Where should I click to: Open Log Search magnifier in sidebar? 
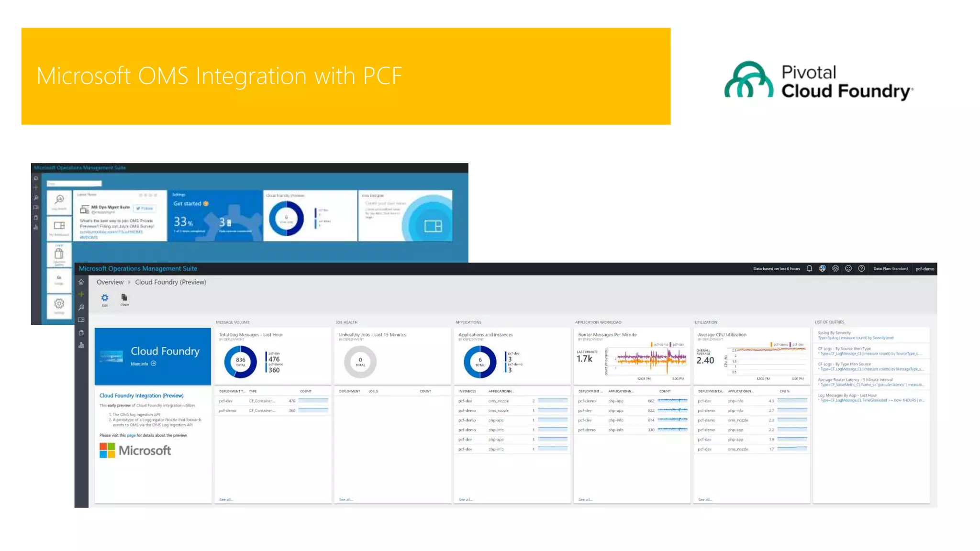click(81, 308)
